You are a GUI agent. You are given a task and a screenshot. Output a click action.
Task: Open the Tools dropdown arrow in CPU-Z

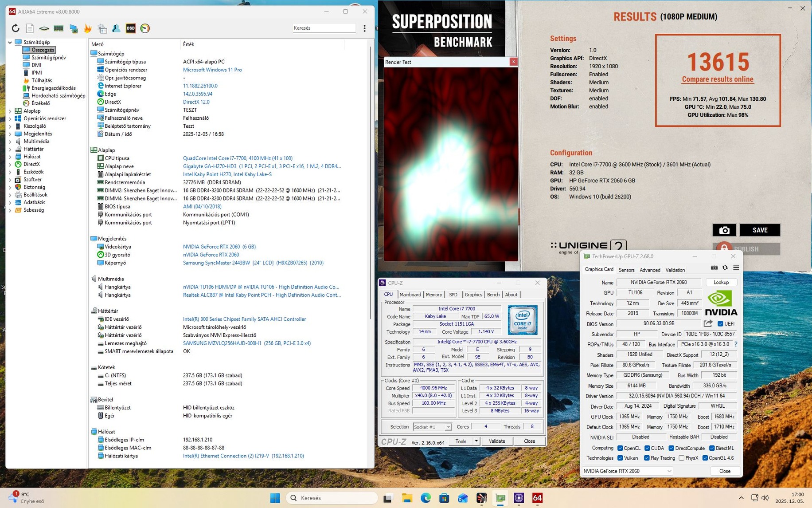click(476, 441)
